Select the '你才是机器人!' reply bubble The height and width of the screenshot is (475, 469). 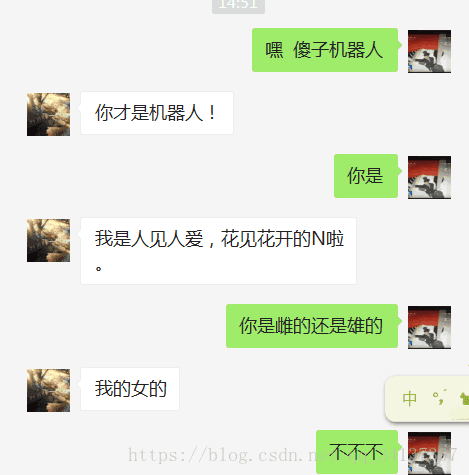click(x=157, y=113)
